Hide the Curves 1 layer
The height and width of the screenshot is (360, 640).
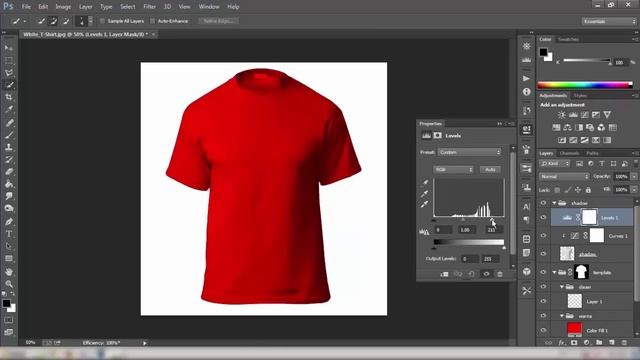(x=543, y=236)
